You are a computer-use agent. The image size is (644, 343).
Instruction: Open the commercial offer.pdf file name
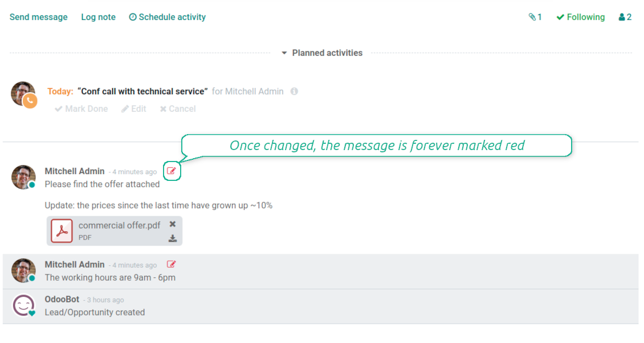click(x=119, y=225)
